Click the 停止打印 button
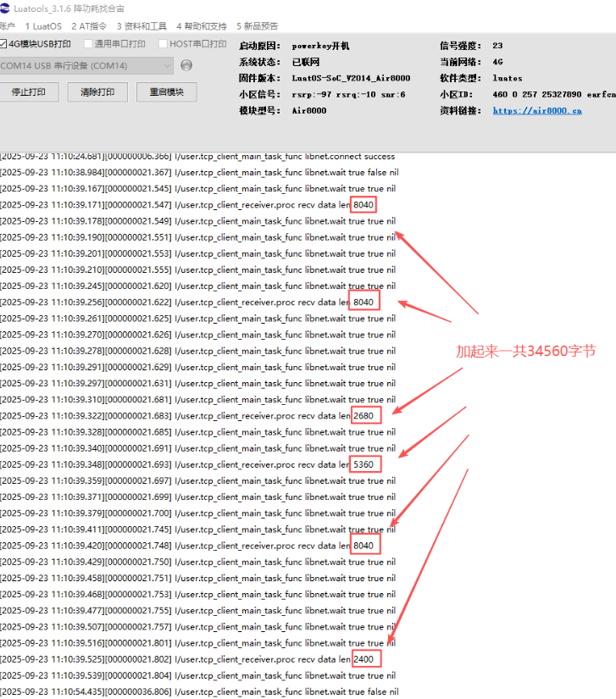The width and height of the screenshot is (616, 699). click(x=29, y=92)
